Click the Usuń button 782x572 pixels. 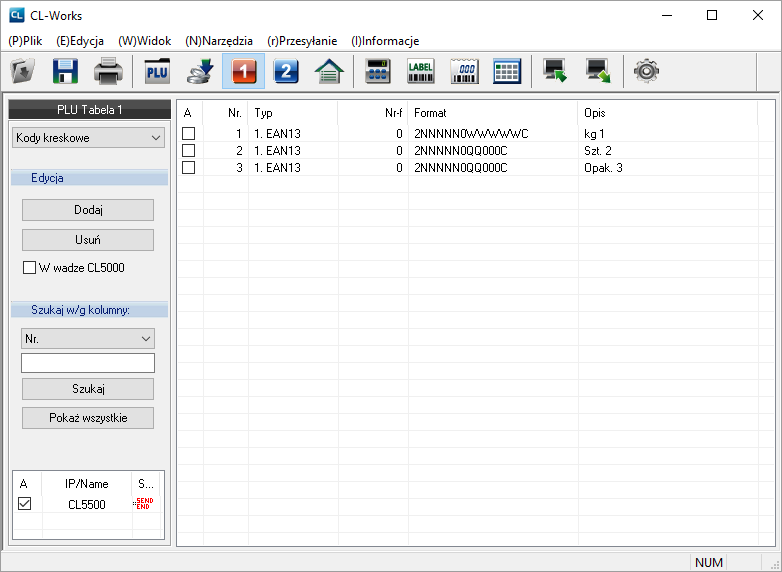[88, 240]
